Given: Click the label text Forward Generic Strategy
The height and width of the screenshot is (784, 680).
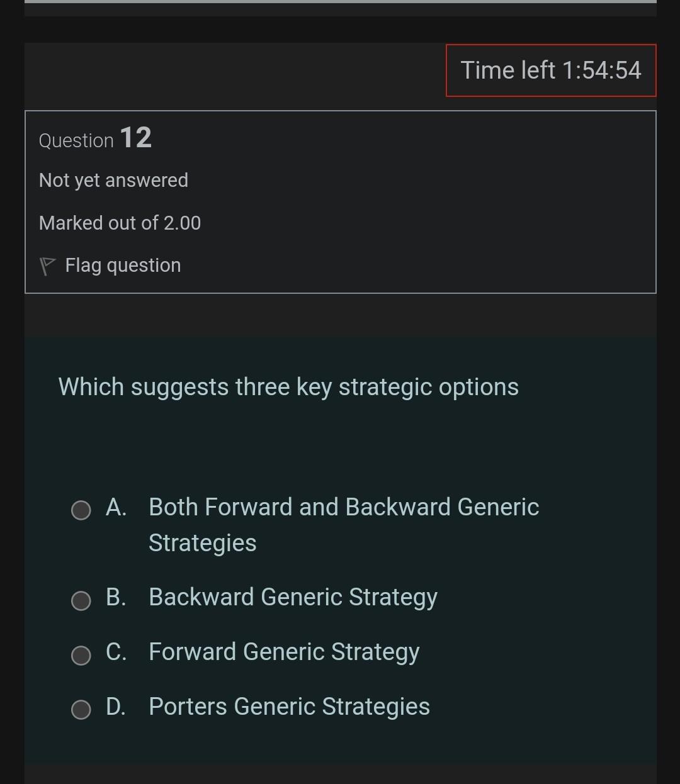Looking at the screenshot, I should tap(284, 652).
